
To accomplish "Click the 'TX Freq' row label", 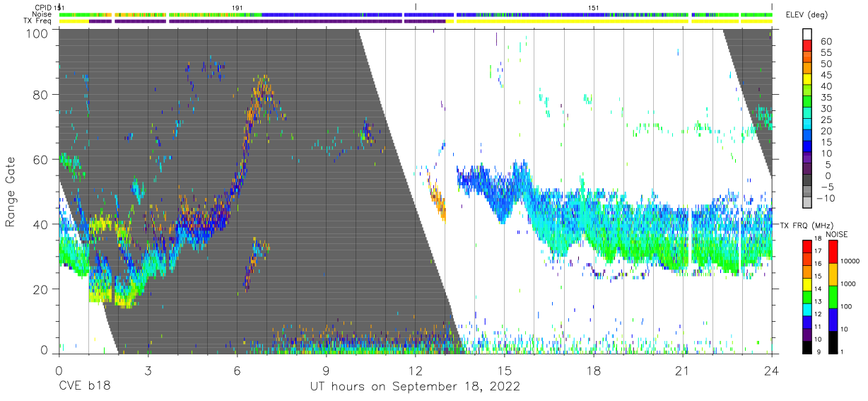I will (x=39, y=21).
